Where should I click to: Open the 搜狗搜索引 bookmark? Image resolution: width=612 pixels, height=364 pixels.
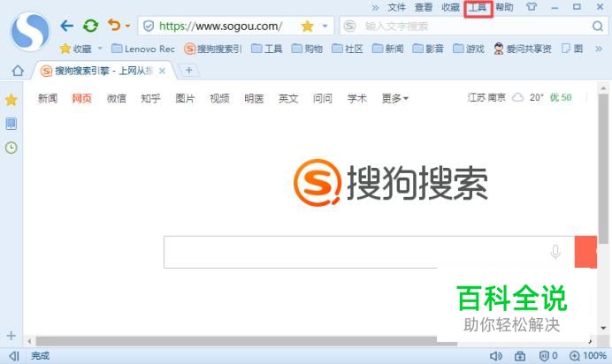(213, 49)
